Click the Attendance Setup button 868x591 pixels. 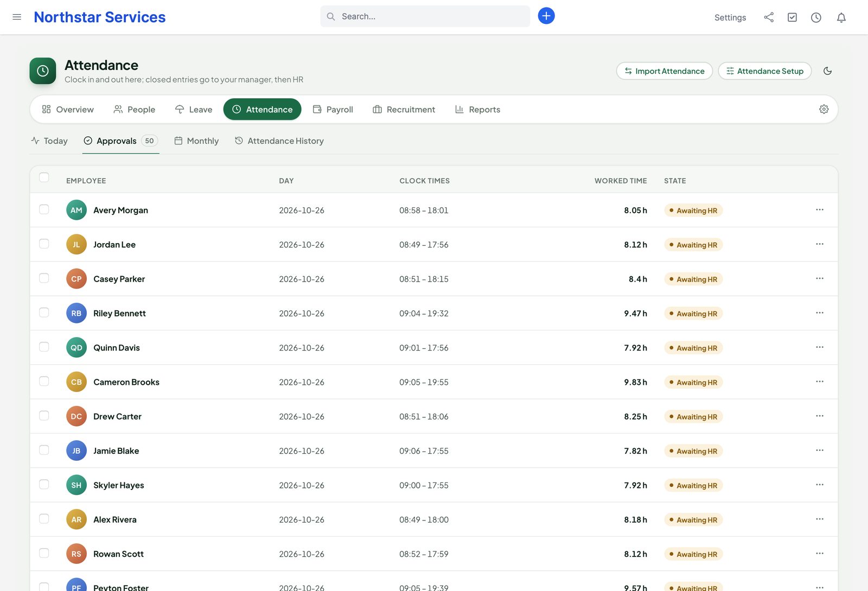pyautogui.click(x=765, y=71)
